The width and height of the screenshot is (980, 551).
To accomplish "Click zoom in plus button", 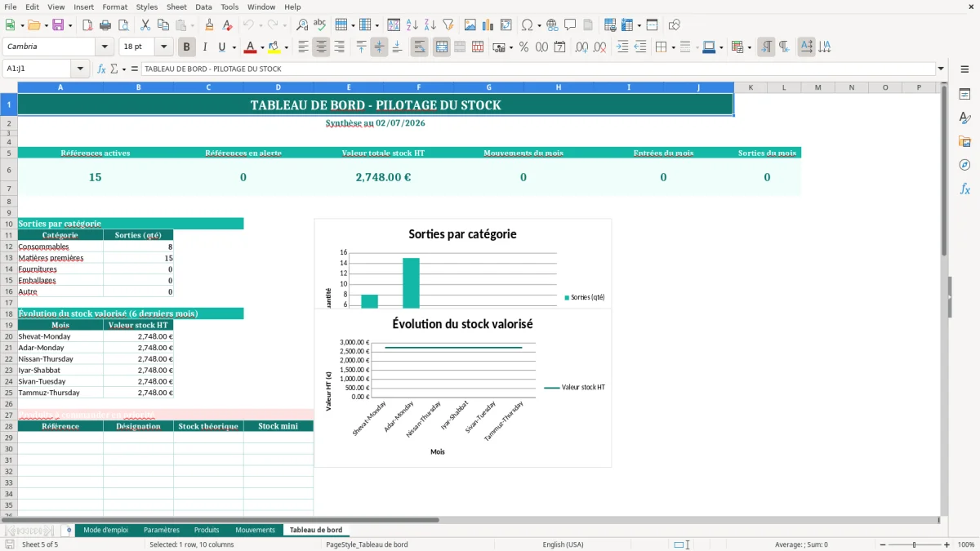I will tap(947, 544).
